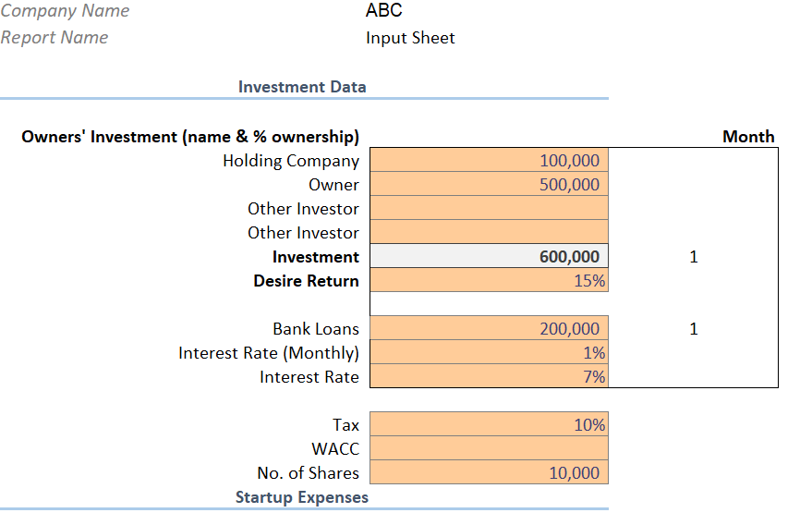Select the Bank Loans 200,000 cell
This screenshot has height=525, width=812.
(489, 328)
